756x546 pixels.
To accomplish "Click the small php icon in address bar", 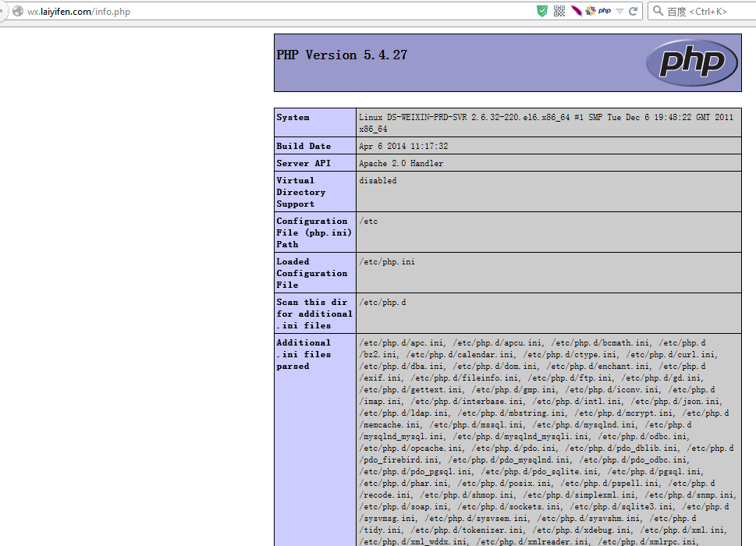I will tap(605, 11).
